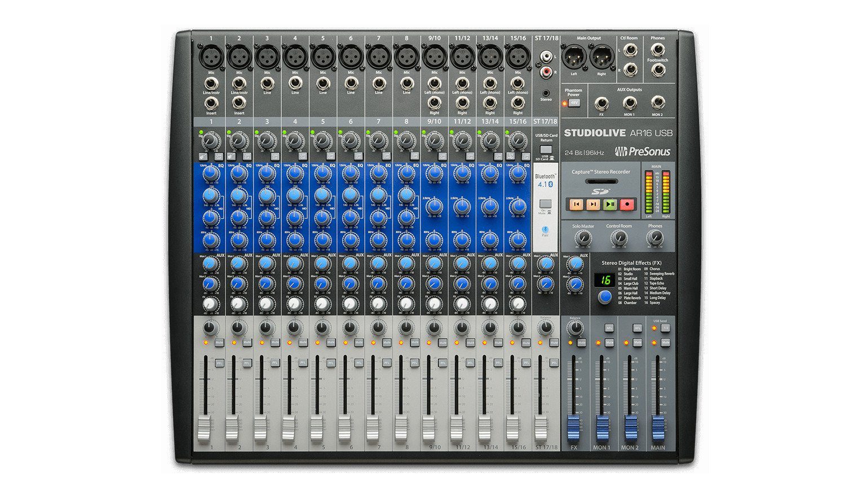Tap the blue Bluetooth Pair button

tap(544, 230)
